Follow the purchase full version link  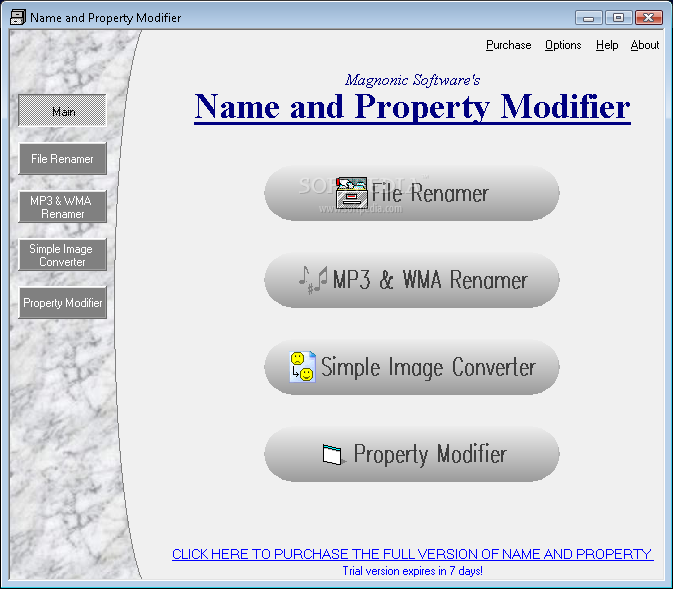(412, 554)
